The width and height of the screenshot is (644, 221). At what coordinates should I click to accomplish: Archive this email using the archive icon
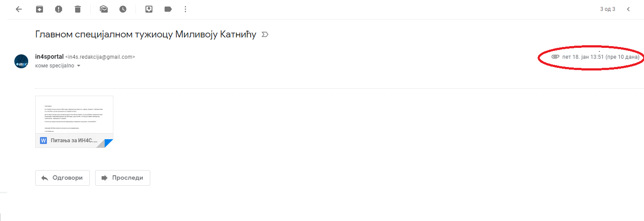pyautogui.click(x=40, y=9)
